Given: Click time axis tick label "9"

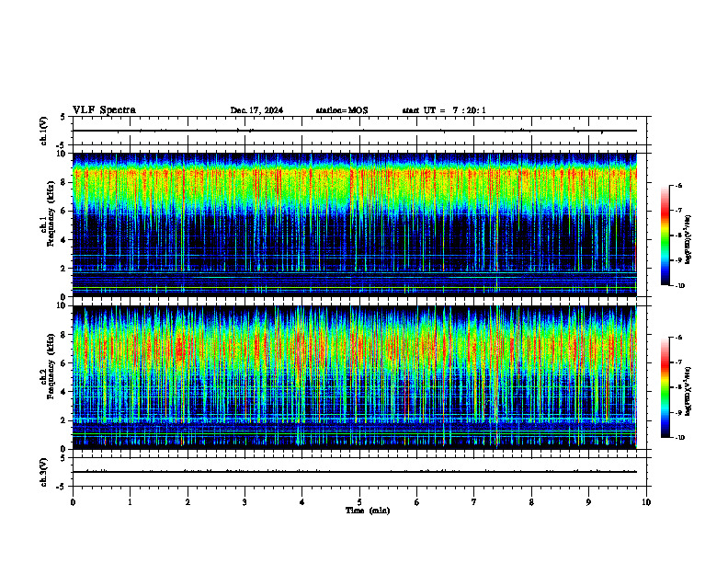Looking at the screenshot, I should pyautogui.click(x=588, y=502).
